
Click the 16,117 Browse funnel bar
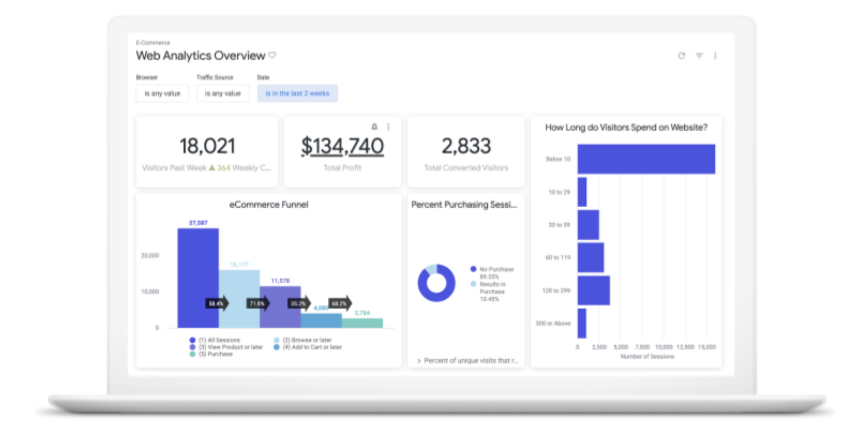240,299
